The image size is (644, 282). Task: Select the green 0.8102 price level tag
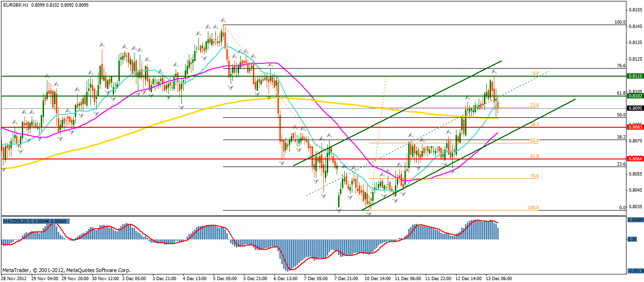(x=635, y=96)
